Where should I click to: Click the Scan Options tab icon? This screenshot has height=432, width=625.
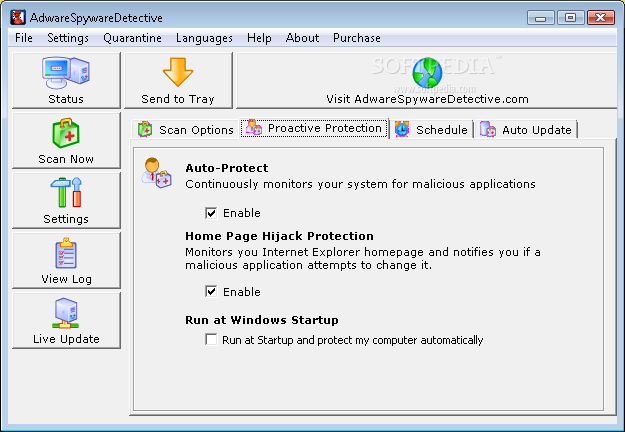tap(145, 130)
